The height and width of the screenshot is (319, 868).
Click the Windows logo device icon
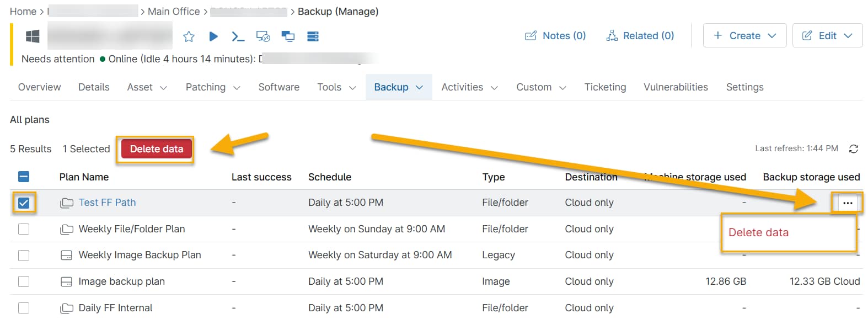[33, 36]
